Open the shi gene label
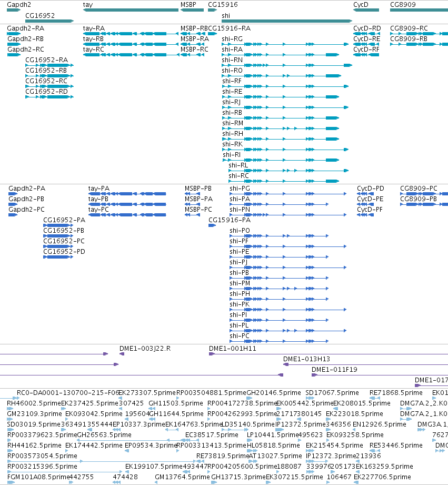 226,15
